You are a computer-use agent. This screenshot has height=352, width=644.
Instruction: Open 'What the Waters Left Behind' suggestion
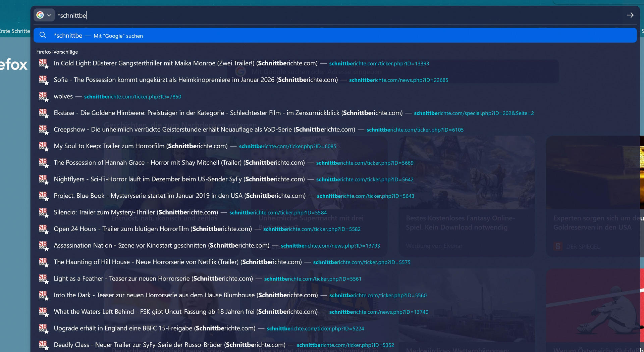[335, 312]
